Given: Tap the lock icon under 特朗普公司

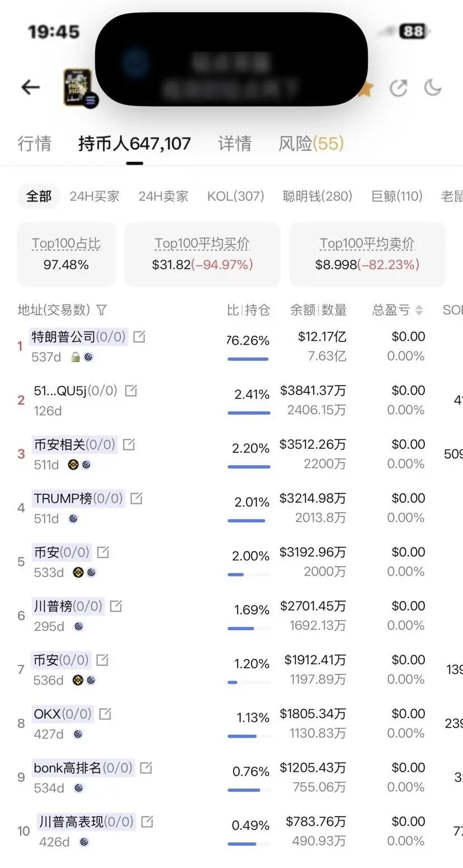Looking at the screenshot, I should coord(75,356).
